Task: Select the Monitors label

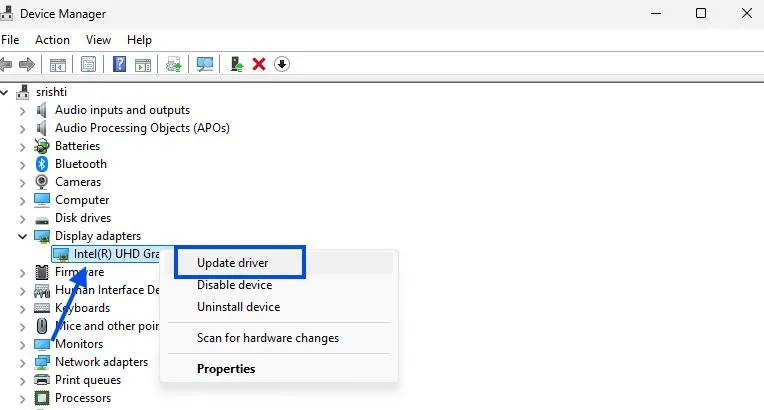Action: point(79,344)
